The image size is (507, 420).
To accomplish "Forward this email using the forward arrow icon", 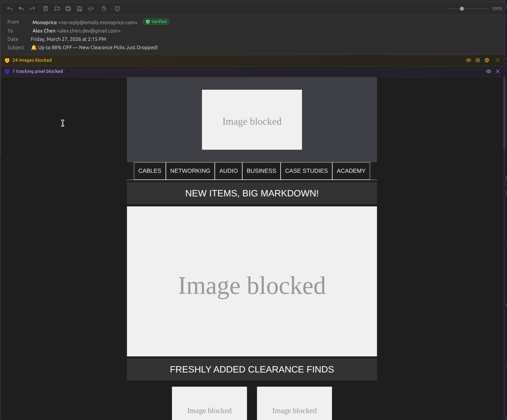I will coord(32,9).
